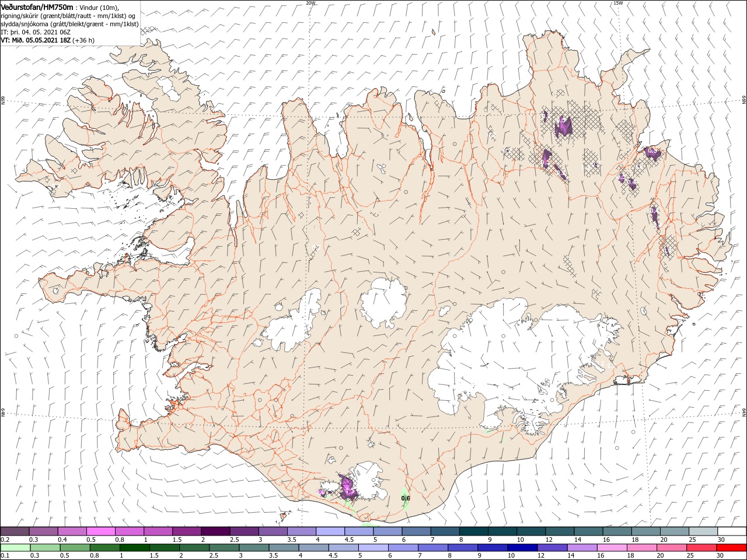Viewport: 747px width, 560px height.
Task: Click the 20 label under upper legend
Action: (664, 540)
